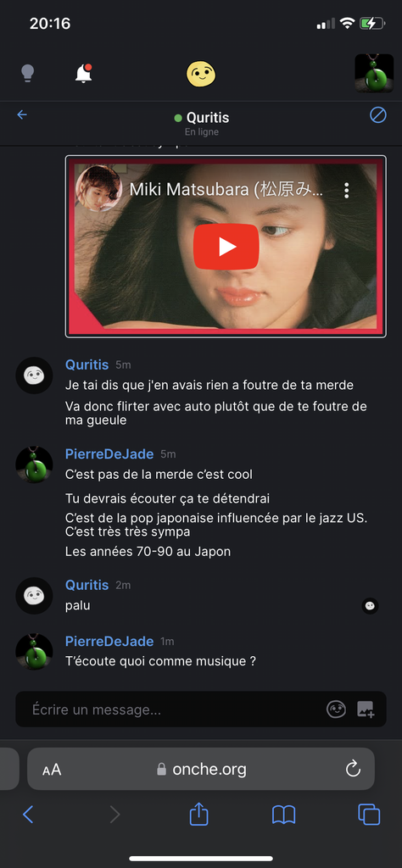Screen dimensions: 402x868
Task: Reload the onche.org page
Action: (x=353, y=769)
